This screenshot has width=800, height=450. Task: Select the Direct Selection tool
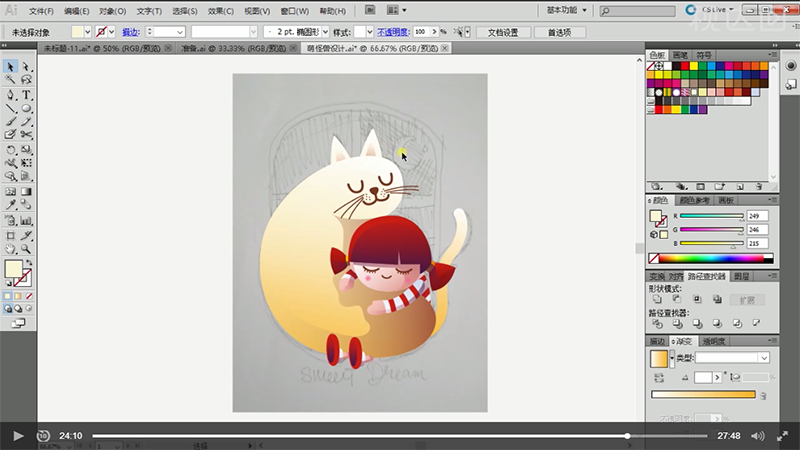(x=26, y=67)
